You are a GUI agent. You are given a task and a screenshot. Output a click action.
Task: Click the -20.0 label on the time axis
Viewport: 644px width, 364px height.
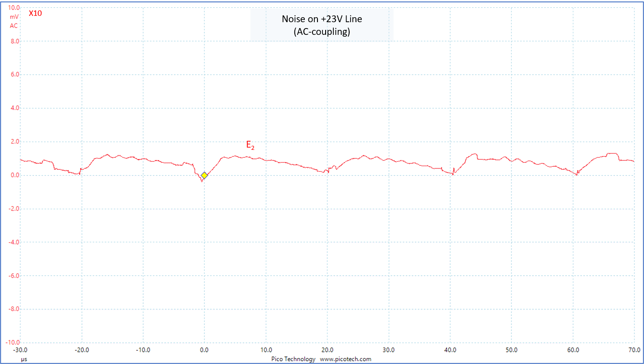point(82,350)
